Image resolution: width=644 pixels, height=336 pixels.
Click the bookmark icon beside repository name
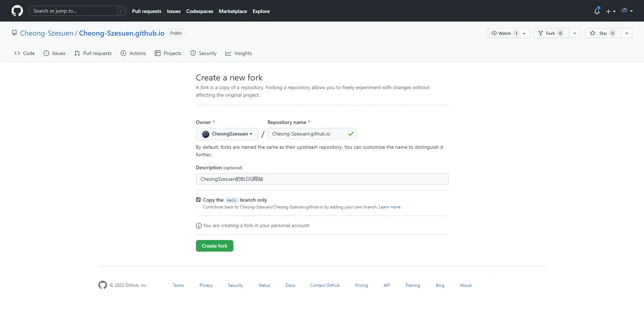(x=14, y=32)
